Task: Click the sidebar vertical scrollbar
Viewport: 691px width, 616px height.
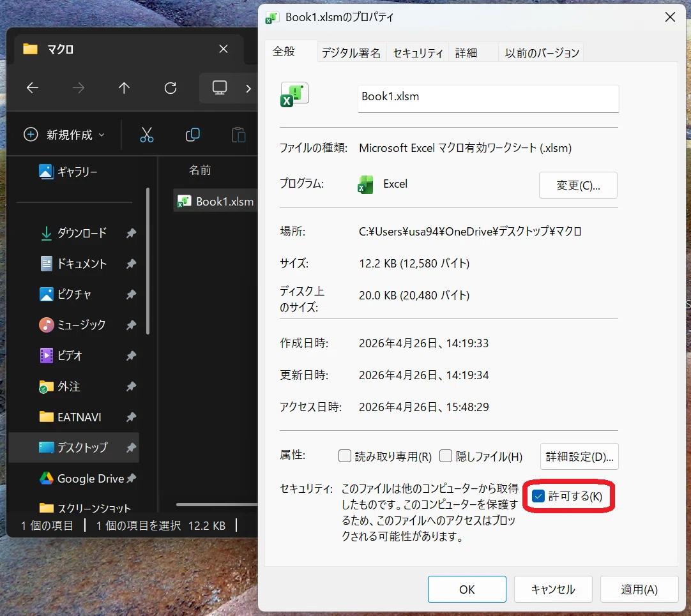Action: (148, 261)
